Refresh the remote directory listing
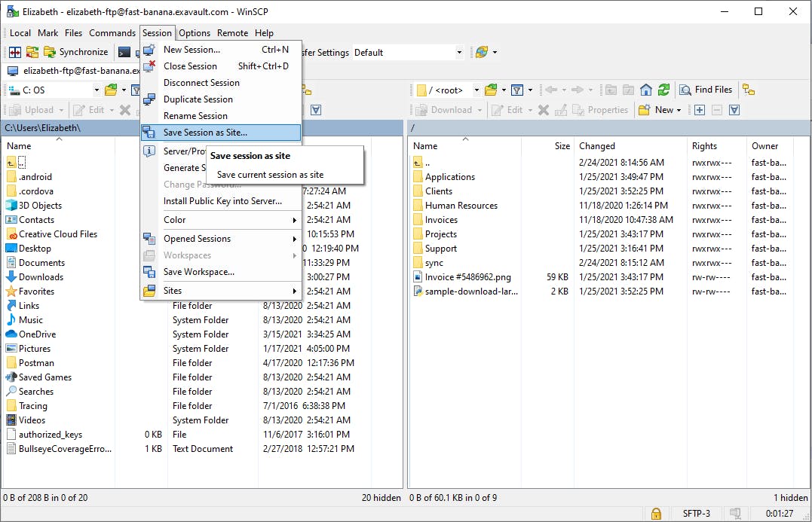 [663, 90]
